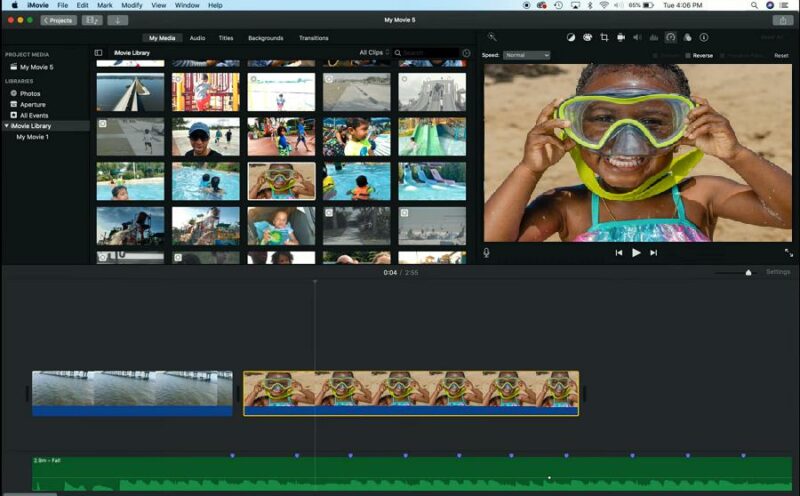Click the Reset button for speed
This screenshot has width=800, height=496.
point(781,56)
